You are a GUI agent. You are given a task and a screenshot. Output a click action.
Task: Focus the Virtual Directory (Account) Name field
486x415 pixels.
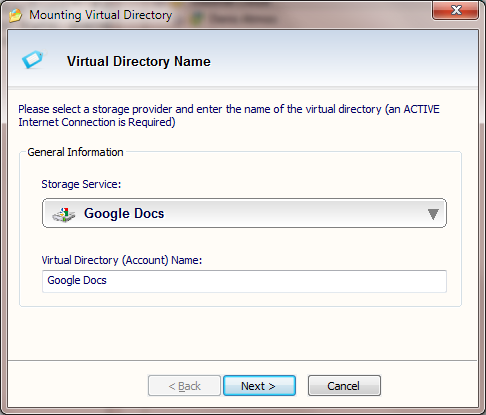click(x=244, y=281)
